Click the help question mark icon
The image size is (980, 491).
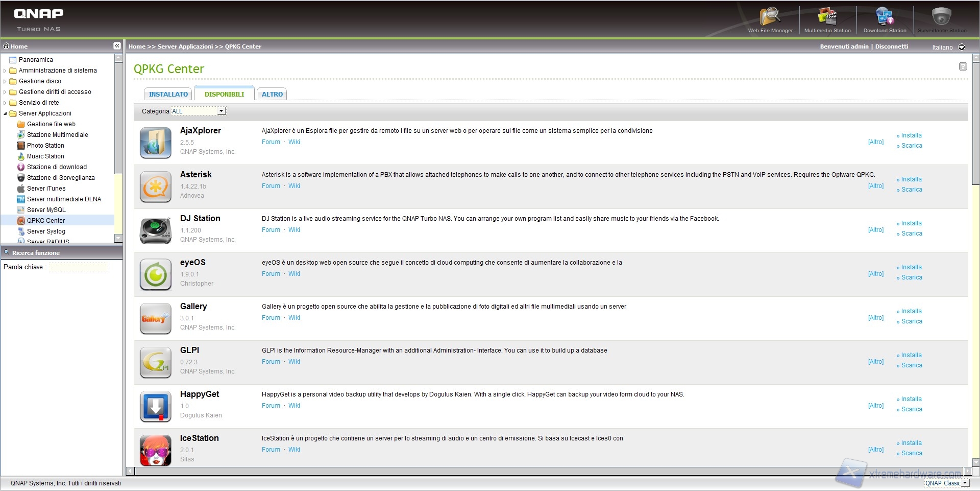coord(963,66)
